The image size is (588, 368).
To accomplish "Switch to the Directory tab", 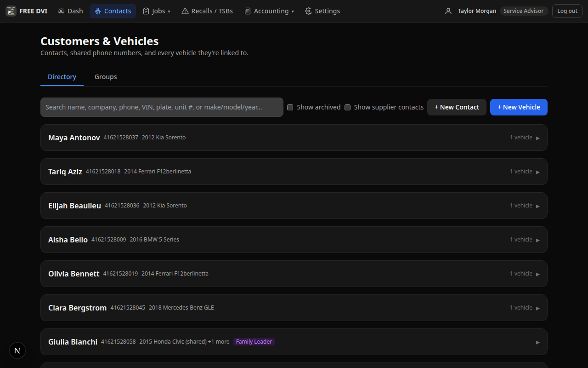I will [x=62, y=77].
